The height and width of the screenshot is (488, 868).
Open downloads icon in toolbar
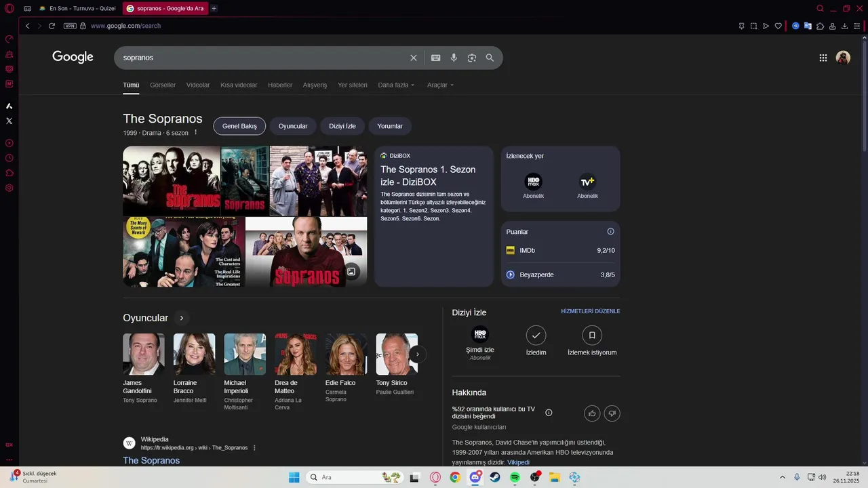tap(844, 26)
